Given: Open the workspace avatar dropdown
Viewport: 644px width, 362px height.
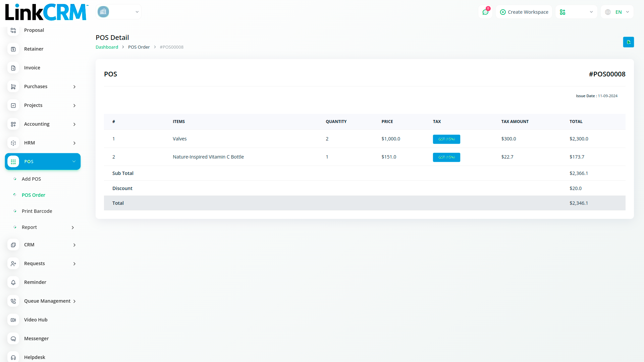Looking at the screenshot, I should (118, 12).
